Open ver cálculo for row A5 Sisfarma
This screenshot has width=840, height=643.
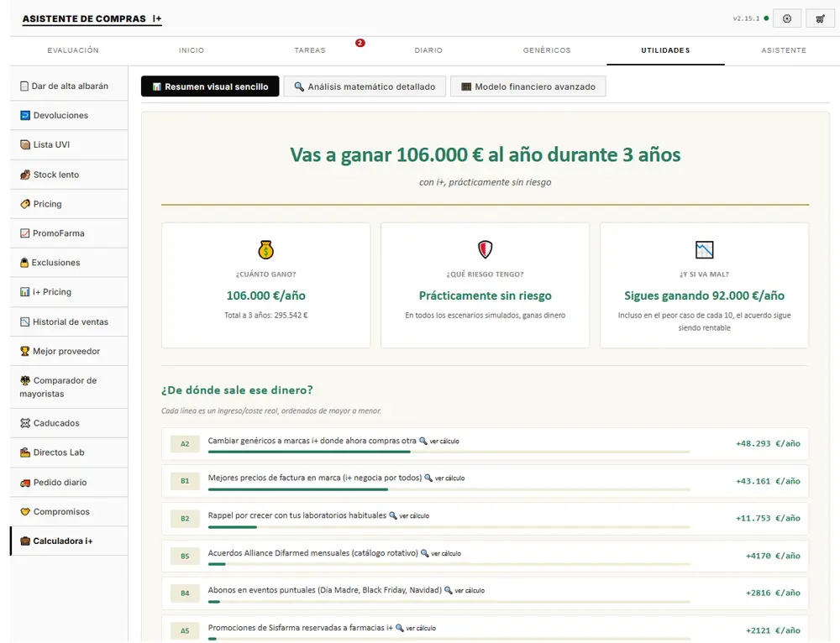421,628
